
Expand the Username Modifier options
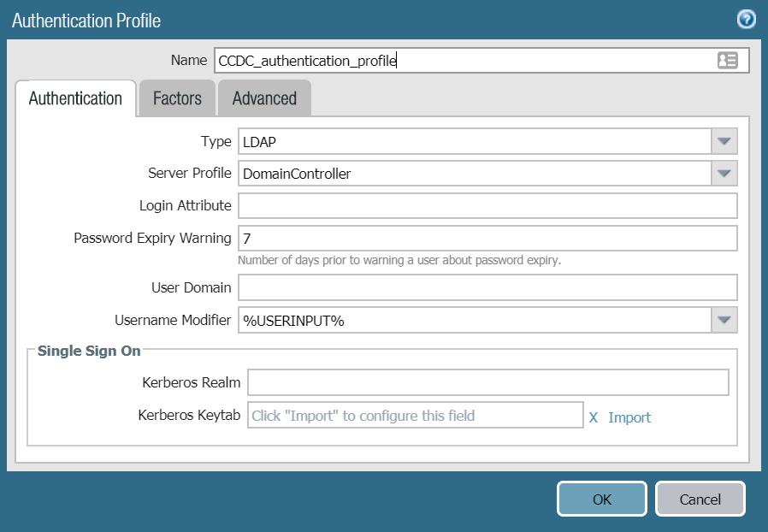click(x=470, y=319)
